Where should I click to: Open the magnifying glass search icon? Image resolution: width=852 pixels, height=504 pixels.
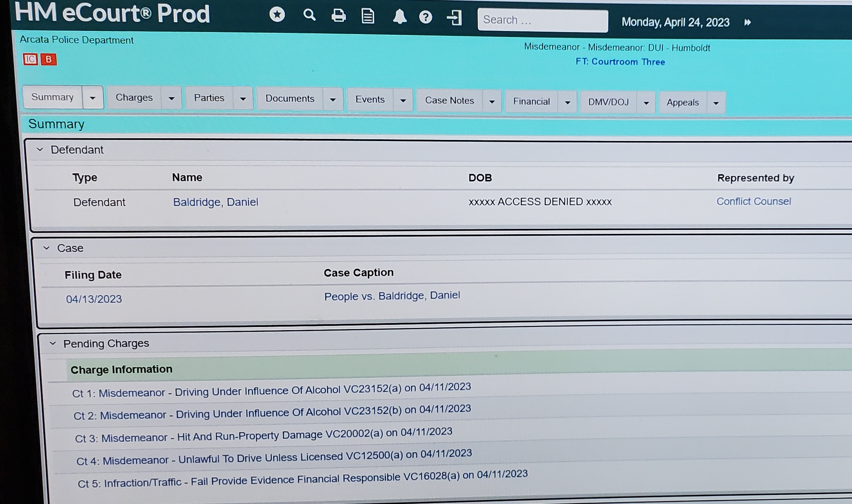coord(309,15)
